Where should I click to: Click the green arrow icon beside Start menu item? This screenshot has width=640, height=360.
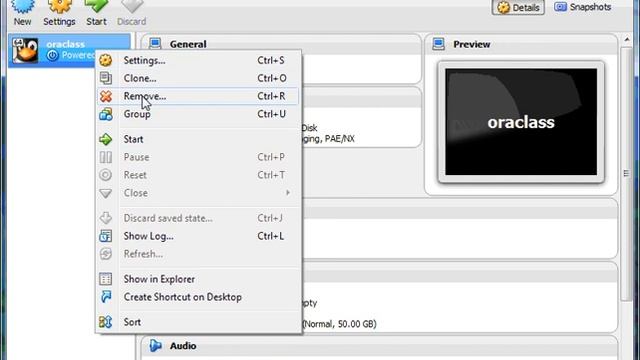pos(106,139)
